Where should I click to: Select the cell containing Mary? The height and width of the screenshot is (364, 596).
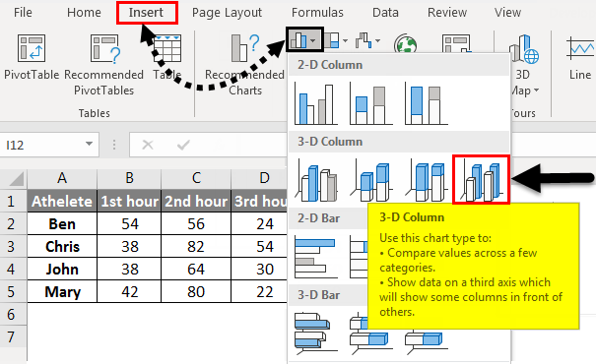tap(62, 291)
